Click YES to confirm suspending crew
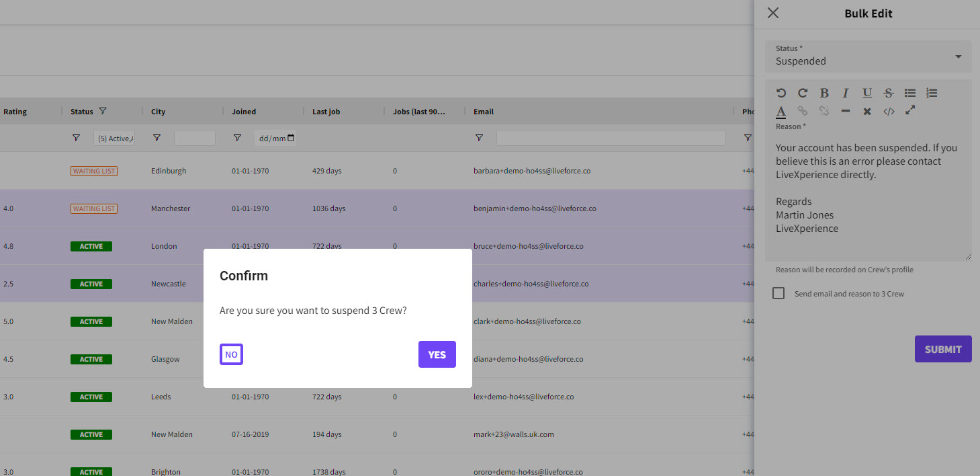The image size is (980, 476). pos(437,354)
